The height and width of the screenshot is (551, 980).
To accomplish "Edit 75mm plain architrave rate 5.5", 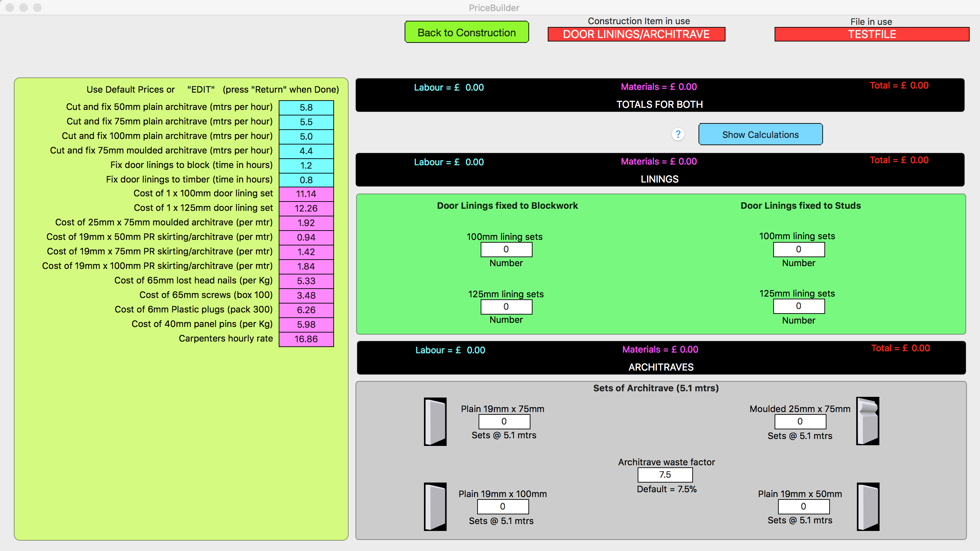I will (306, 122).
